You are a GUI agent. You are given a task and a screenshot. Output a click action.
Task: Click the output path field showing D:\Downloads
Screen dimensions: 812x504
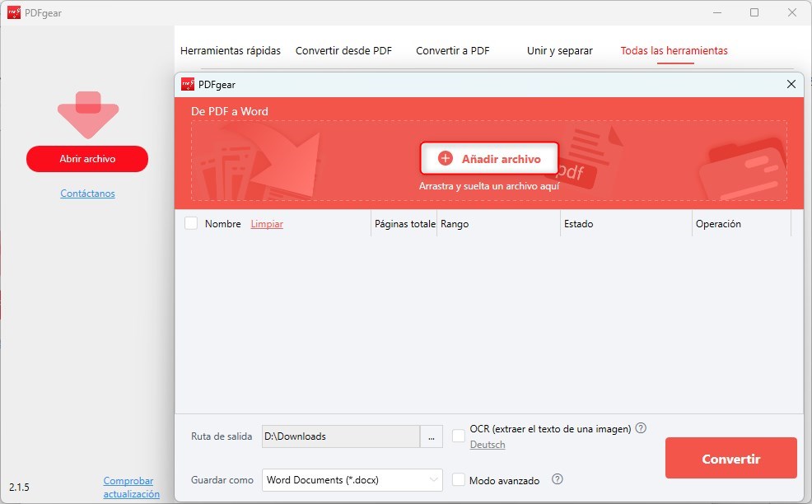tap(340, 436)
